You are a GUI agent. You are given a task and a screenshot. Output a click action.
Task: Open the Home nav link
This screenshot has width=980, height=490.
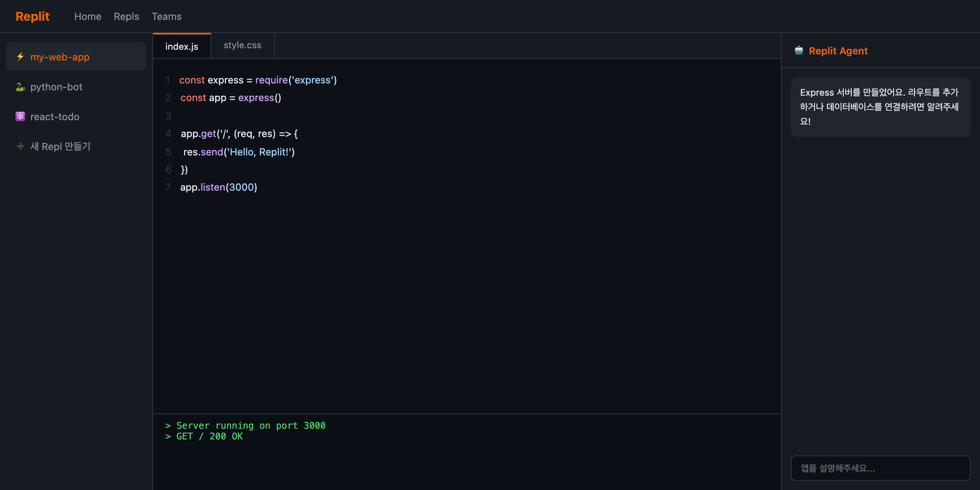coord(88,16)
